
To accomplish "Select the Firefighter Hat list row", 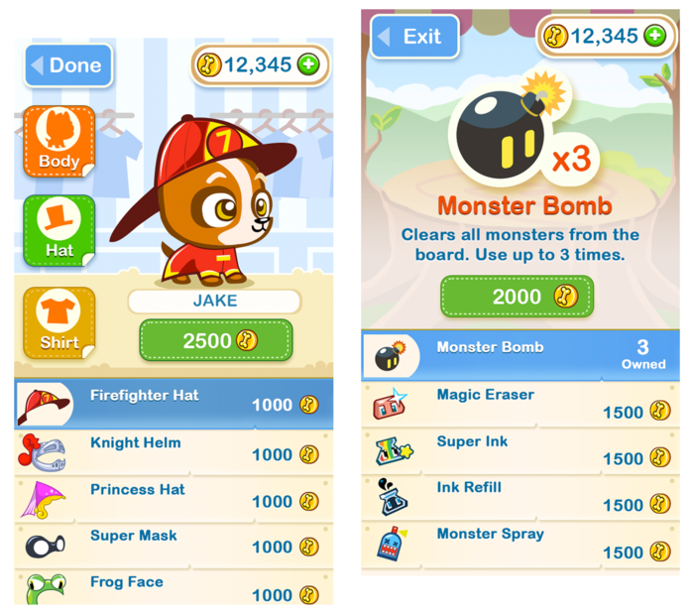I will [x=173, y=404].
